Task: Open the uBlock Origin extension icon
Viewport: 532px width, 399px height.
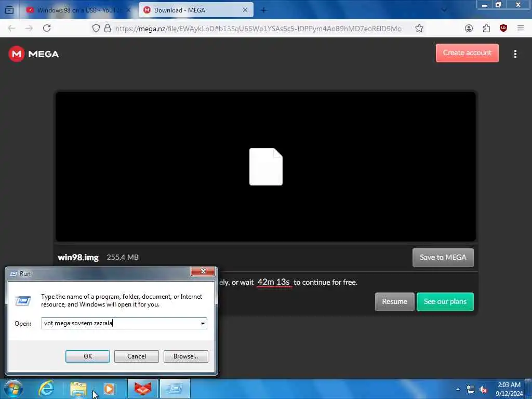Action: [x=503, y=28]
